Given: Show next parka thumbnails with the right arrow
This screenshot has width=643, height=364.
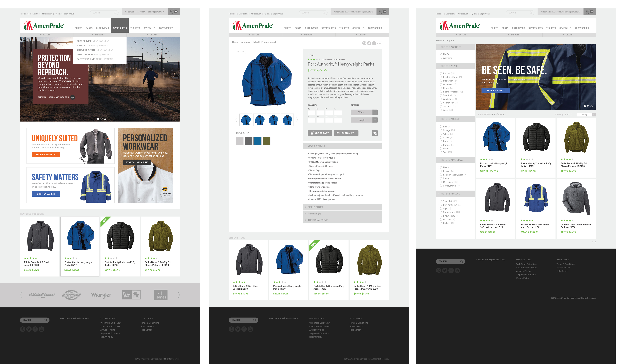Looking at the screenshot, I should pyautogui.click(x=297, y=120).
